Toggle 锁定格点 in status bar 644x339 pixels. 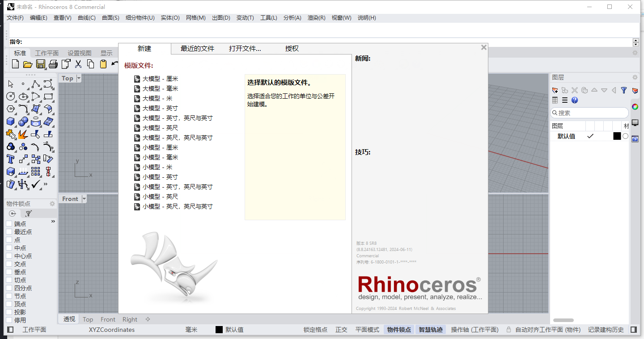click(315, 330)
